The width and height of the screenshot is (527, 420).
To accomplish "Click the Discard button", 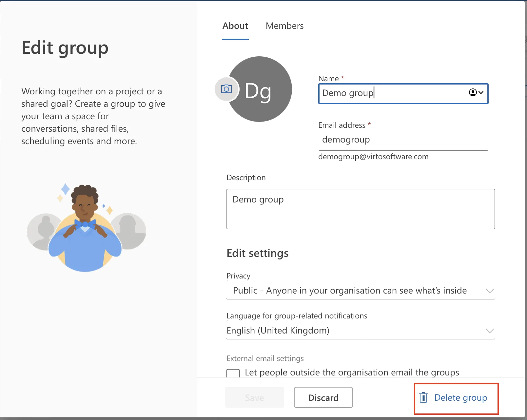I will [323, 397].
